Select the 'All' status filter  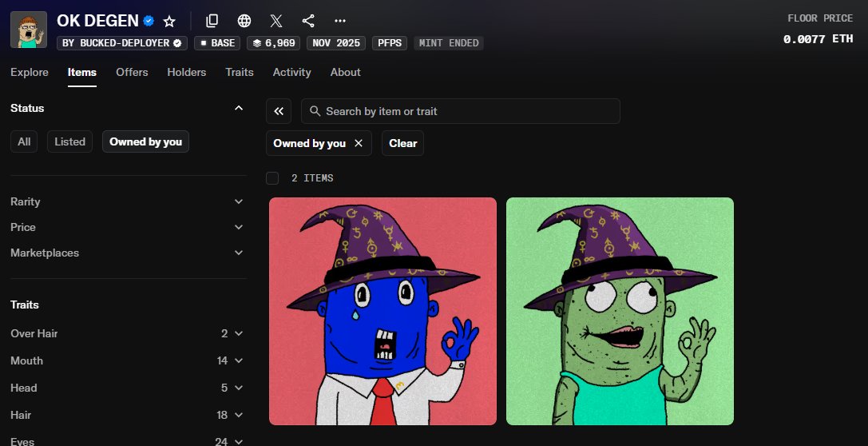pyautogui.click(x=24, y=141)
